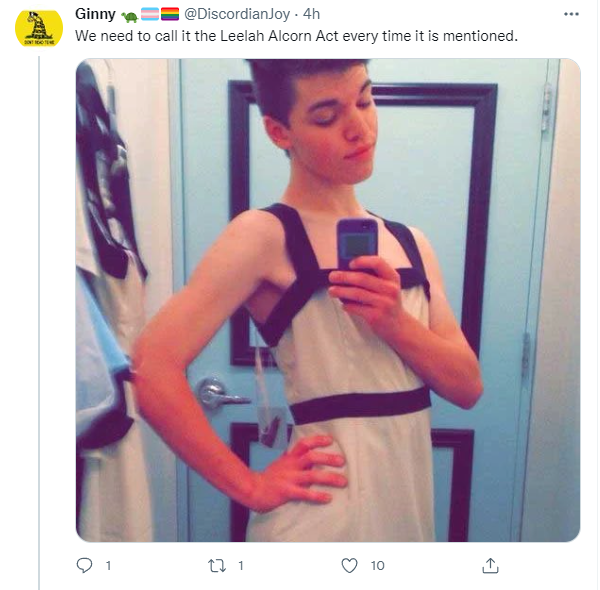Open the tweet via 4h timestamp
This screenshot has width=600, height=590.
point(311,14)
